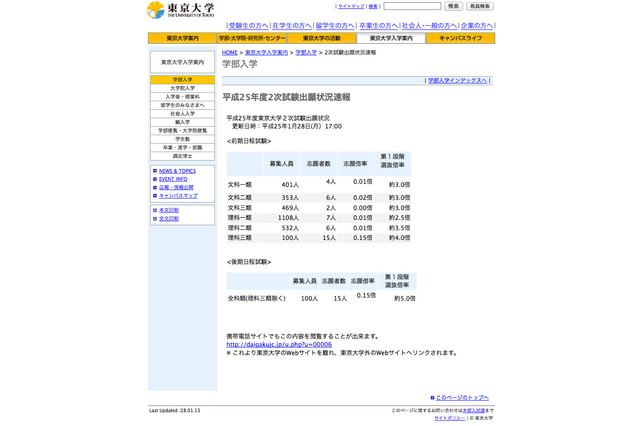Click the small 検索 link beside サイトマップ
The height and width of the screenshot is (426, 640).
point(373,7)
